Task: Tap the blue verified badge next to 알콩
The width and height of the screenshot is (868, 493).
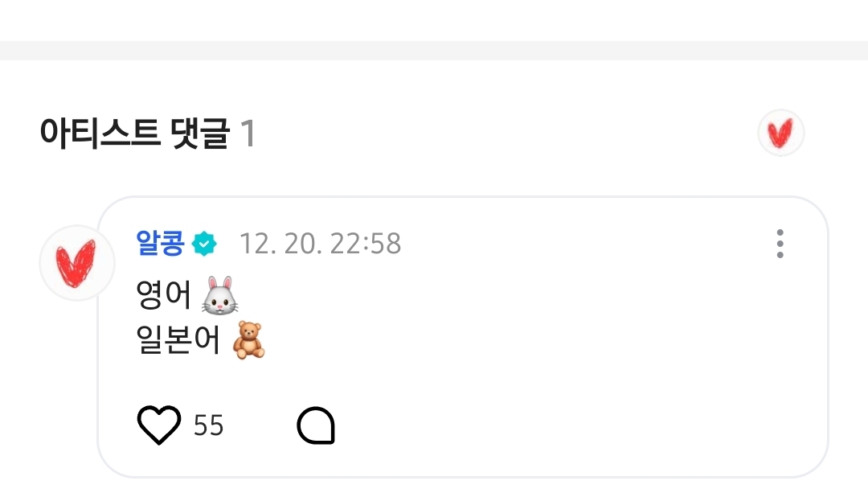Action: 204,244
